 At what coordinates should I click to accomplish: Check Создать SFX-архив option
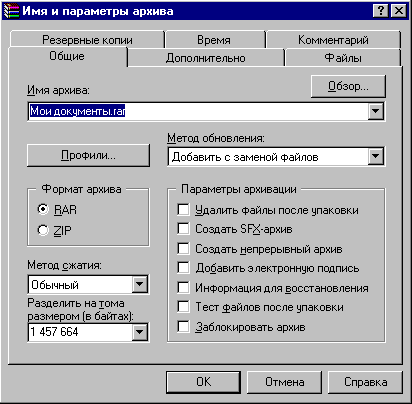click(183, 229)
